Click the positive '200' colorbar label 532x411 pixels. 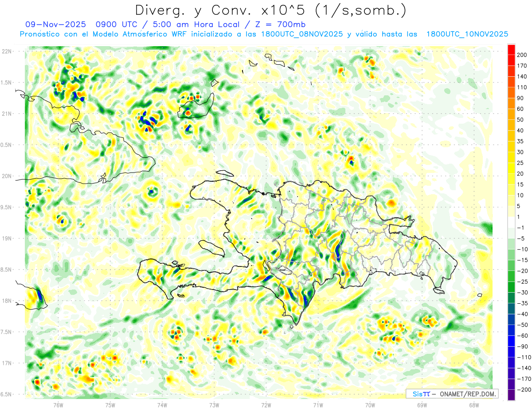(522, 55)
